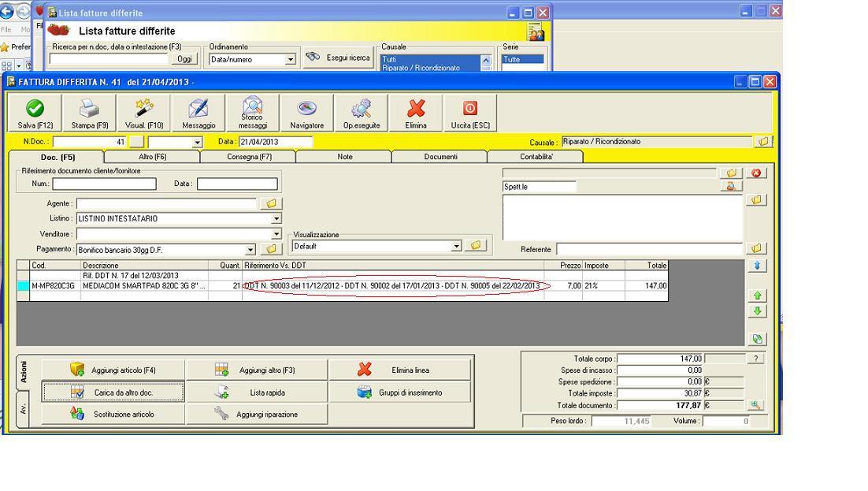Click the Totale column header in grid
868x491 pixels.
click(x=646, y=266)
